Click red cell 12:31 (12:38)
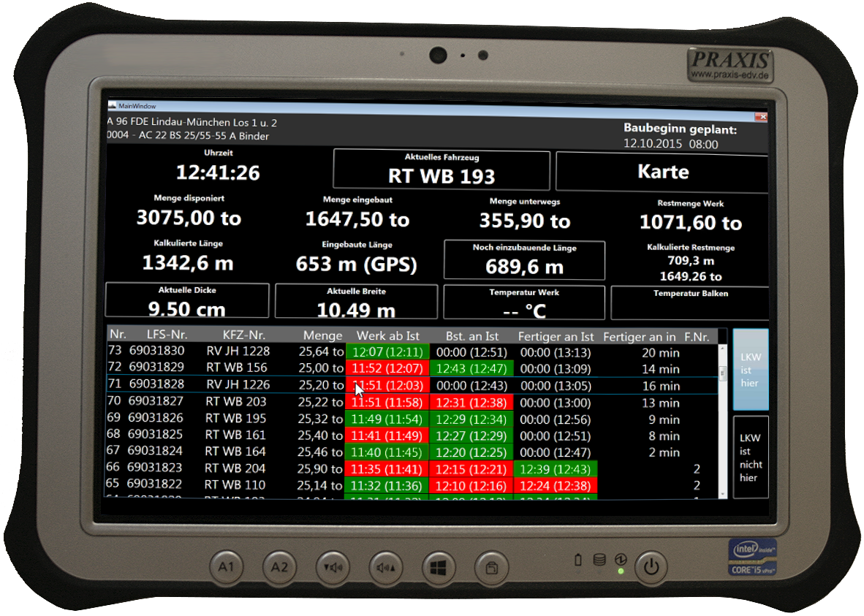The image size is (864, 616). click(x=471, y=403)
